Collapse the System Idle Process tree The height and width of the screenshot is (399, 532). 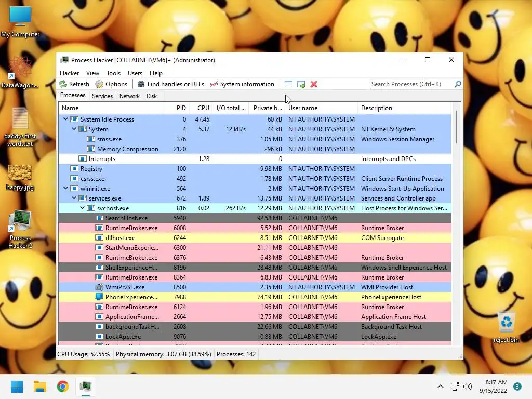pos(66,119)
